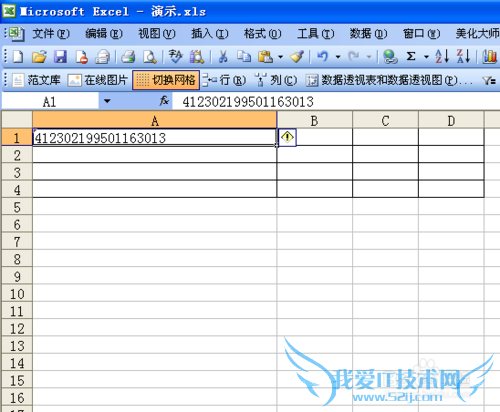Sort descending Z to A
Viewport: 500px width, 412px height.
pyautogui.click(x=463, y=57)
